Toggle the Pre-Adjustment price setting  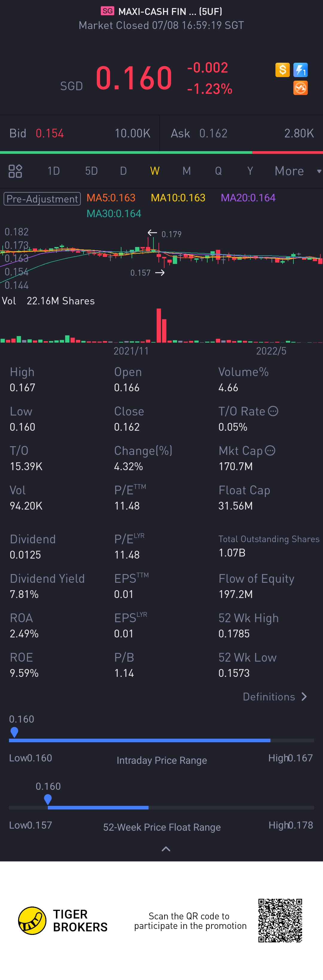42,199
